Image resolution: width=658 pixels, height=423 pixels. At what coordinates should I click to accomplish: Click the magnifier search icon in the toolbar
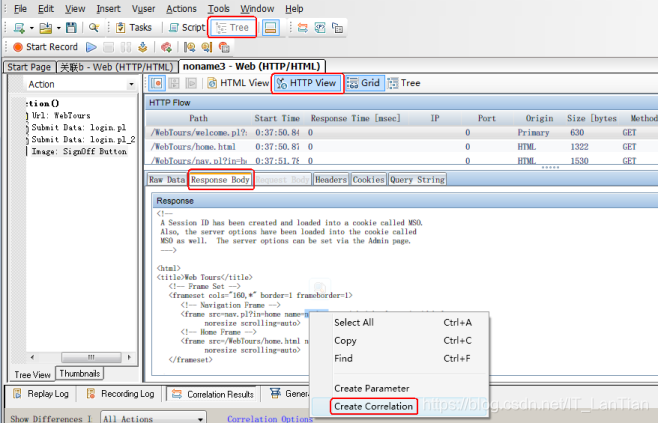(x=94, y=28)
